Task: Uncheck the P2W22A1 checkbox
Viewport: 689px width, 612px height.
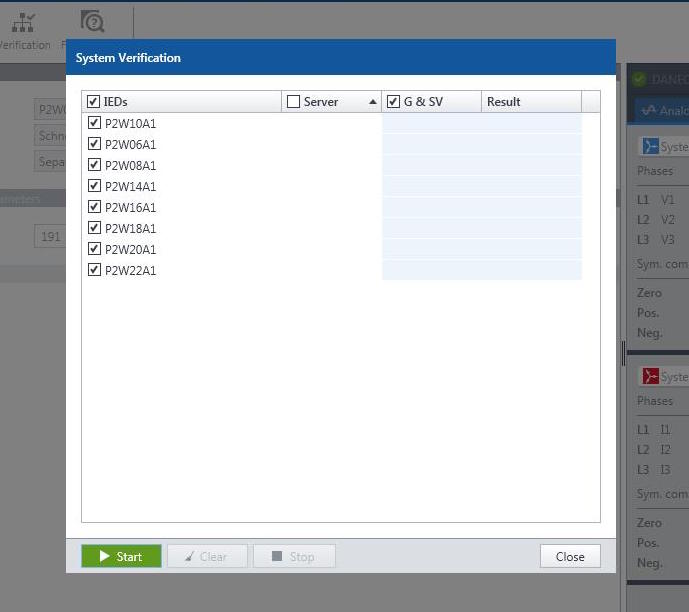Action: [x=94, y=270]
